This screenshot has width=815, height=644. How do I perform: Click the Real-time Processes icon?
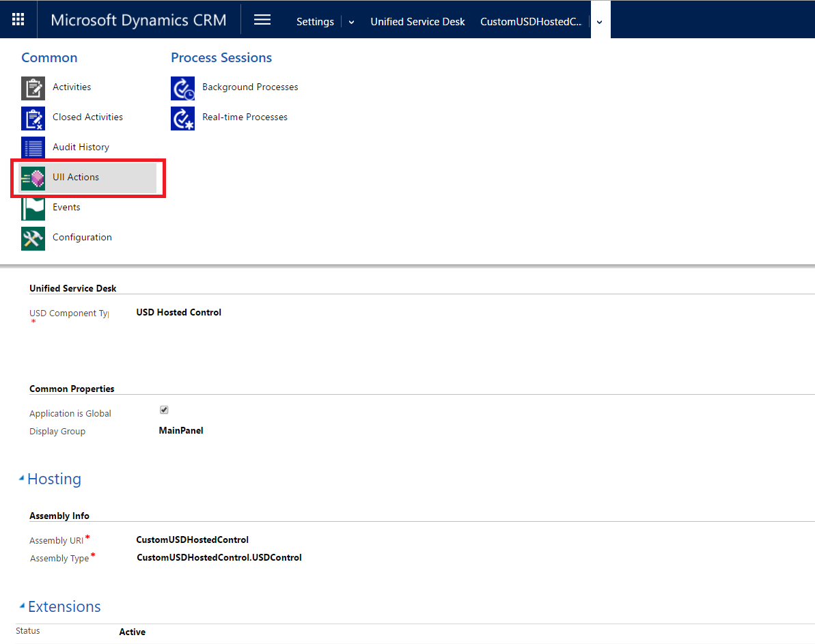pyautogui.click(x=182, y=118)
